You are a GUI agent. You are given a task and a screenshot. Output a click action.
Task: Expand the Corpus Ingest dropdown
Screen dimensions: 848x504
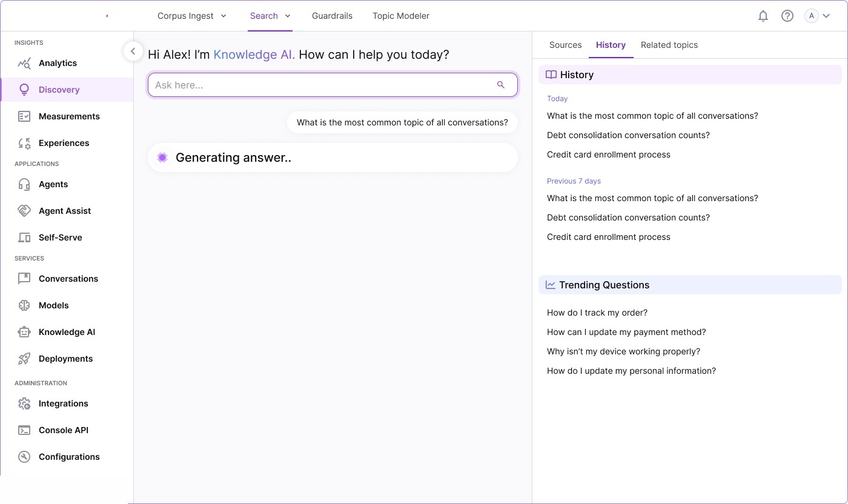pyautogui.click(x=191, y=16)
